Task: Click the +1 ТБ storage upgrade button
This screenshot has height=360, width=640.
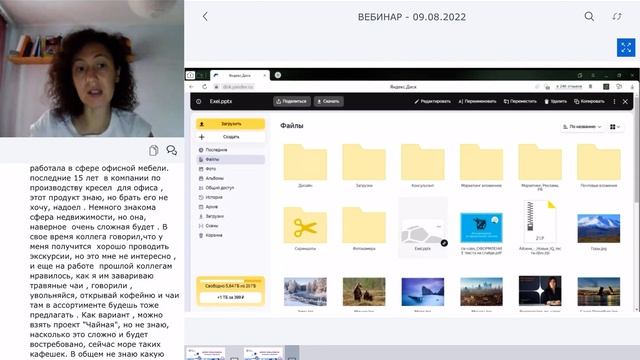Action: click(231, 298)
